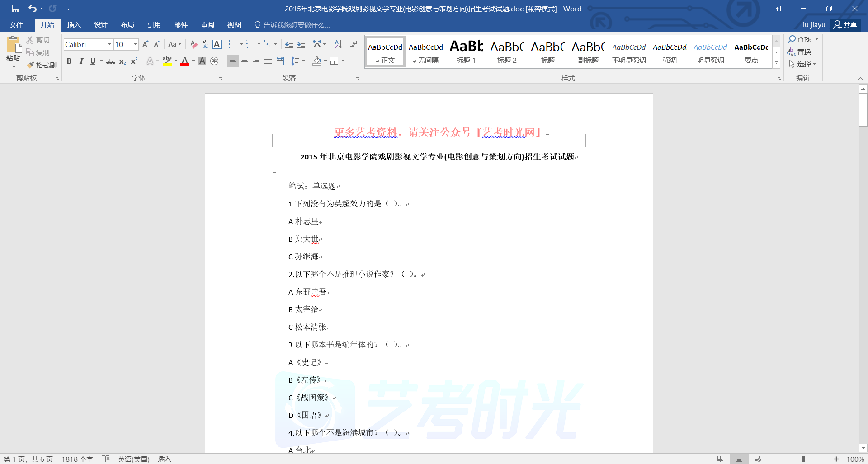Click the 替换 (Replace) button

[x=799, y=52]
